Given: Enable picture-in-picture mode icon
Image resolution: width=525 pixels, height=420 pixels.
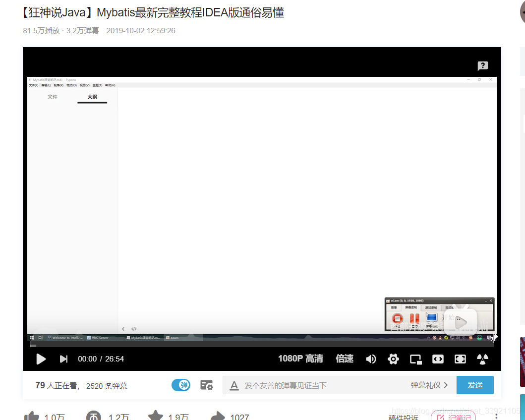Looking at the screenshot, I should 415,360.
